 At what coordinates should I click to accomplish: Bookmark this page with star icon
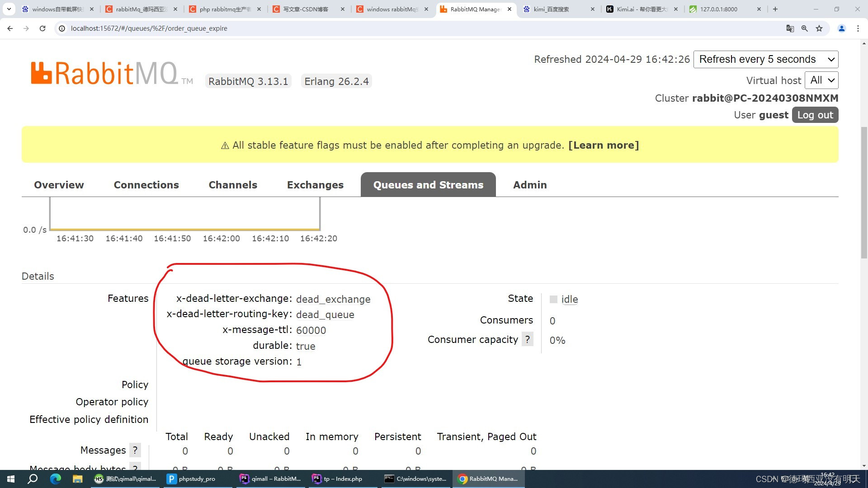[819, 28]
